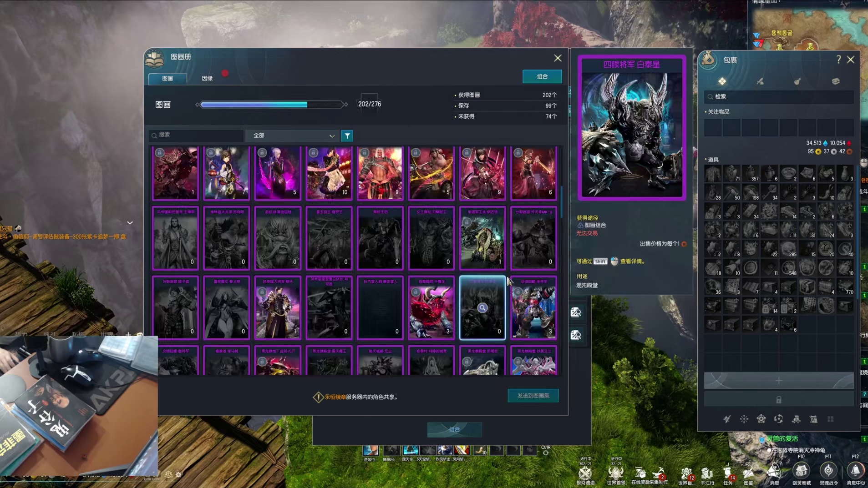This screenshot has height=488, width=868.
Task: Click the 四眼将军 白泰星 card preview image
Action: pyautogui.click(x=632, y=128)
